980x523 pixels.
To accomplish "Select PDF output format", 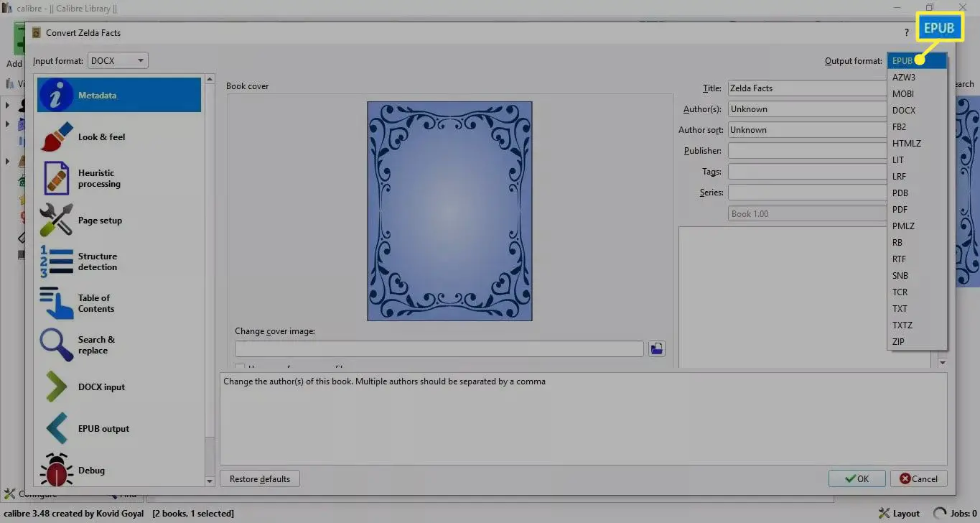I will 917,210.
